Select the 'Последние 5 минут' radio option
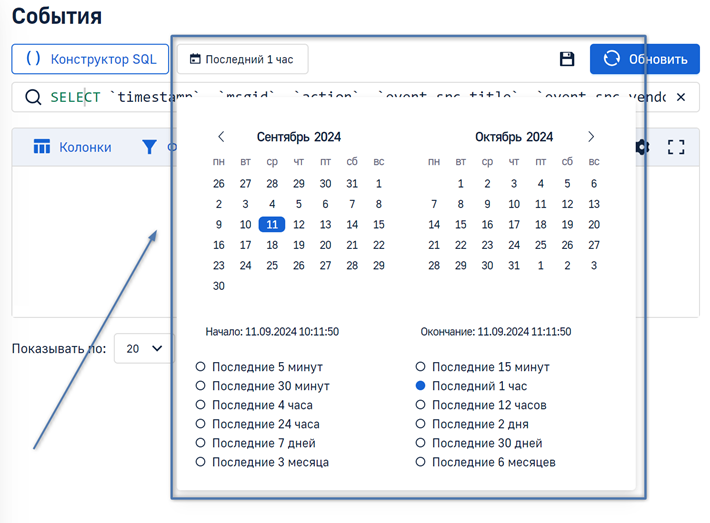 [x=201, y=367]
